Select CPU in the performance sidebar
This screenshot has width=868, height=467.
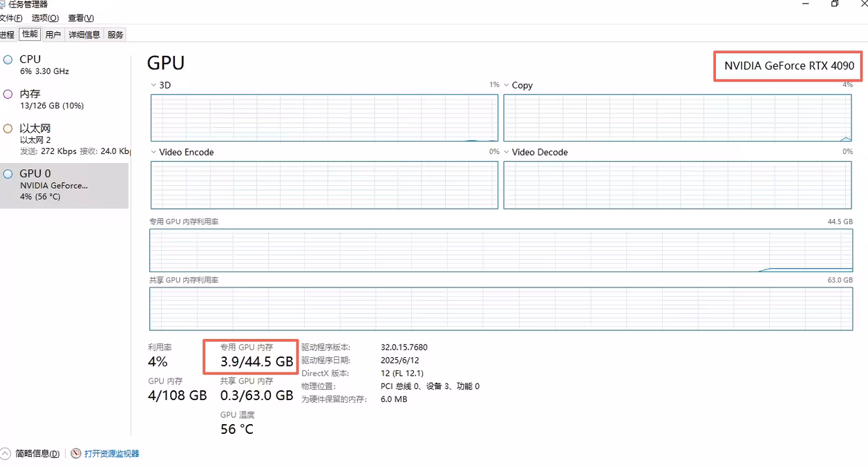point(64,64)
